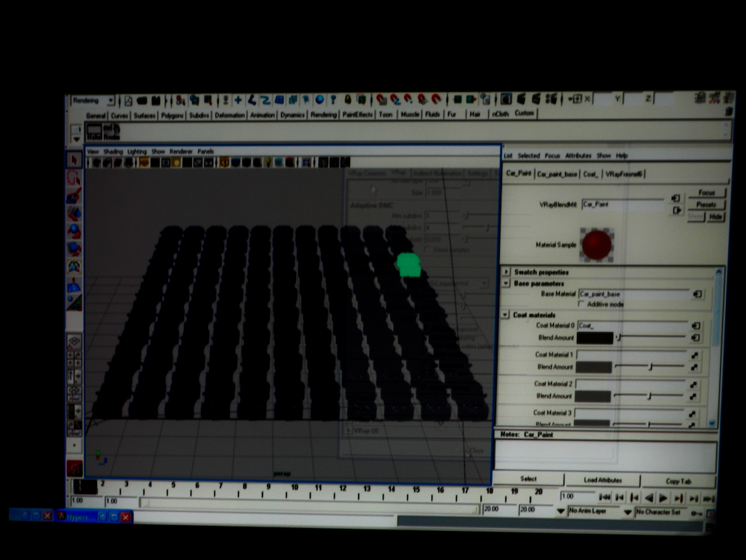Pick the Rotate tool in toolbox
This screenshot has width=746, height=560.
[x=73, y=231]
